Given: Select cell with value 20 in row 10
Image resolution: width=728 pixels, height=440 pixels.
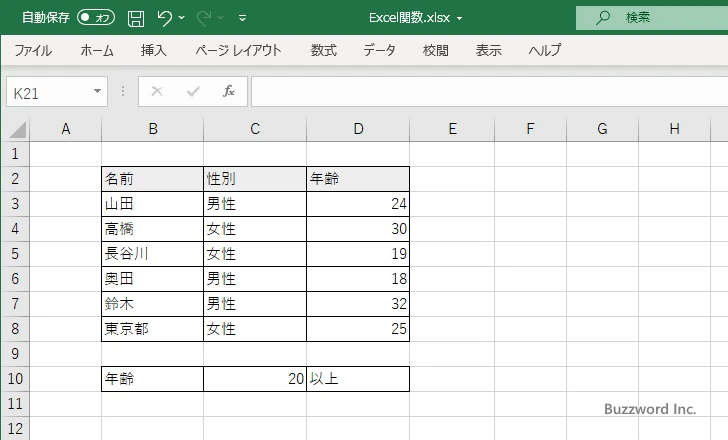Looking at the screenshot, I should click(255, 379).
